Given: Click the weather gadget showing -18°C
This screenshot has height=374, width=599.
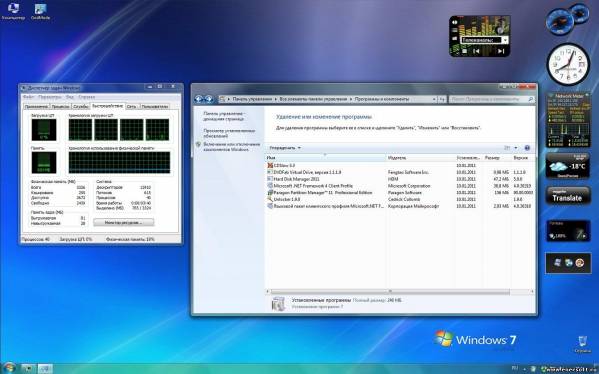Looking at the screenshot, I should pyautogui.click(x=568, y=166).
